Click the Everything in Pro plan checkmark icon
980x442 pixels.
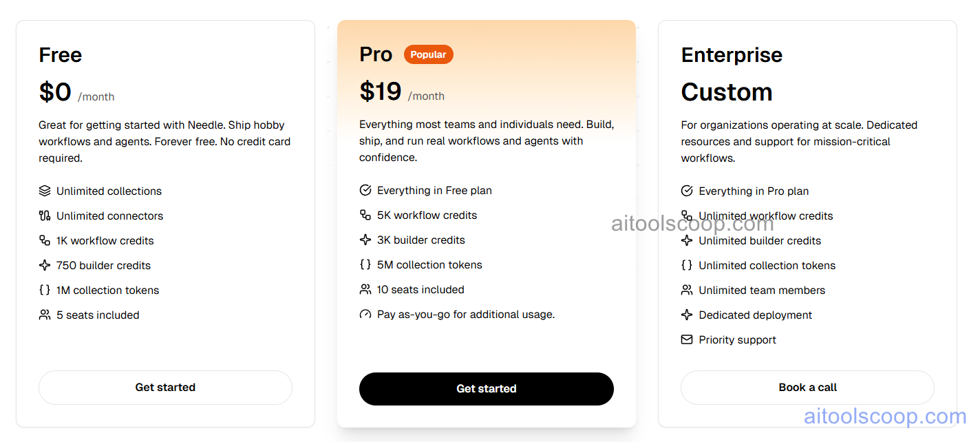[x=686, y=191]
